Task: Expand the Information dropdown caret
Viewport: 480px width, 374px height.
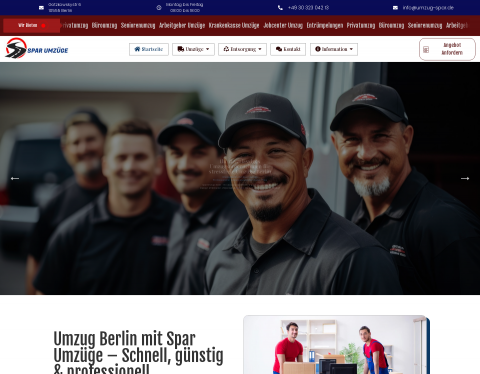Action: 351,49
